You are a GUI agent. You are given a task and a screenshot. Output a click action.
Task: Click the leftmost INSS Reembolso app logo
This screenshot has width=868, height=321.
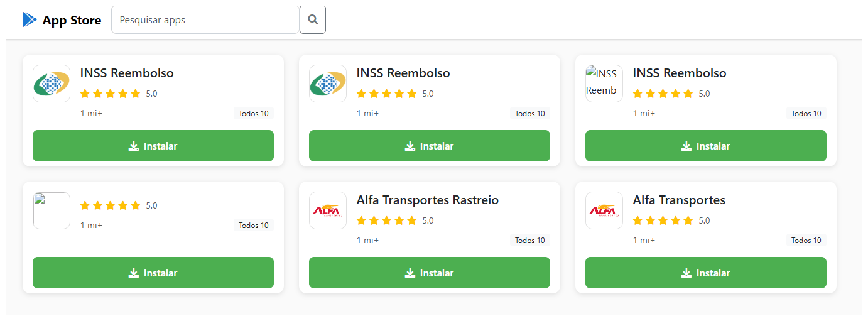point(52,84)
